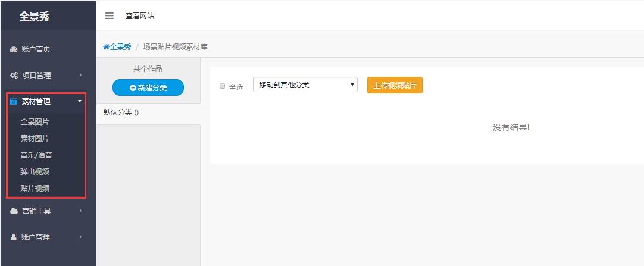This screenshot has width=644, height=266.
Task: Click the plus icon on 新建分类 button
Action: (133, 88)
